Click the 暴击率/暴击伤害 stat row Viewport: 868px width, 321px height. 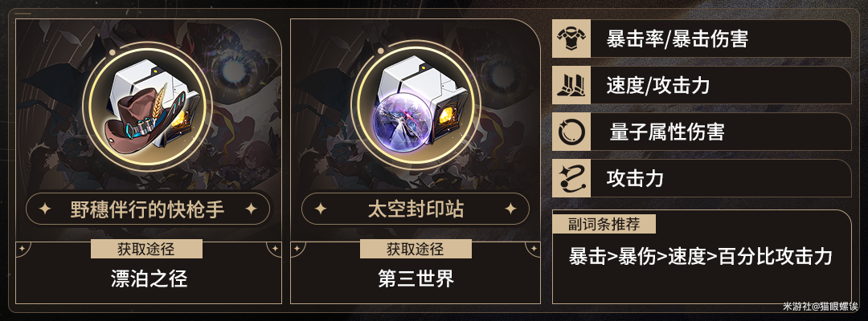(x=702, y=39)
